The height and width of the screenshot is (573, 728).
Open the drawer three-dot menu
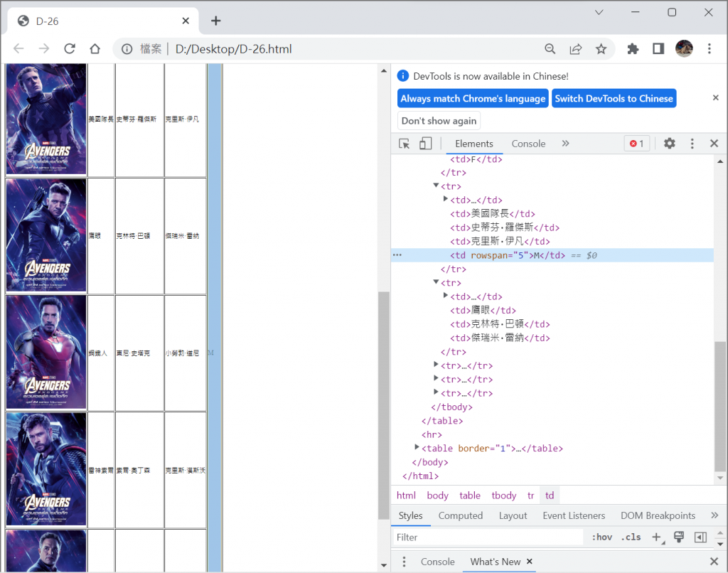(404, 562)
